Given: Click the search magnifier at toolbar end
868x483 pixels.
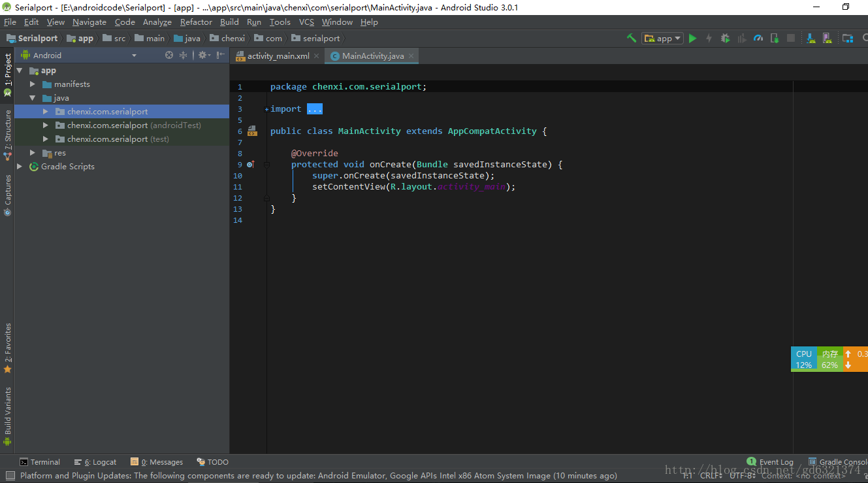Looking at the screenshot, I should (x=864, y=38).
